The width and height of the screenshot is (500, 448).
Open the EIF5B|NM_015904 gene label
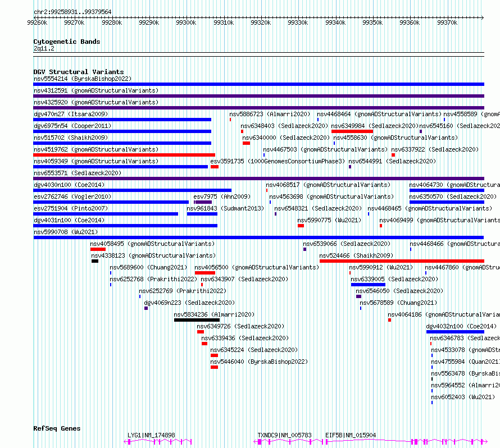[x=351, y=435]
